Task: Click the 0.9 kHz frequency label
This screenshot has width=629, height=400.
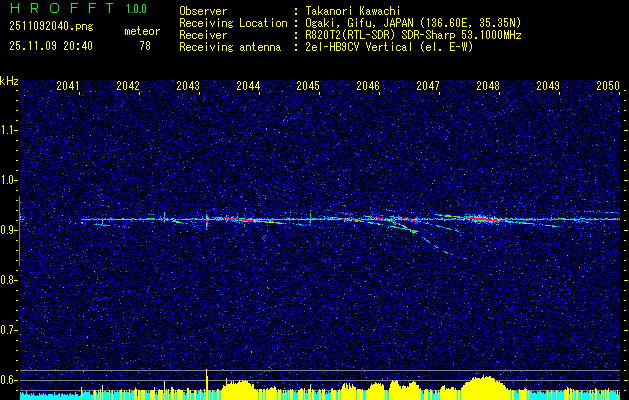Action: point(8,230)
